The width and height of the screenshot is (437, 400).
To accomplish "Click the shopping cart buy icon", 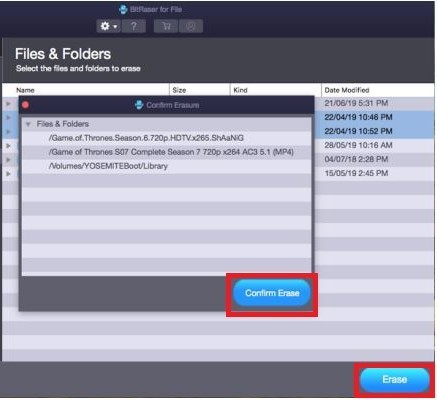I will [166, 26].
